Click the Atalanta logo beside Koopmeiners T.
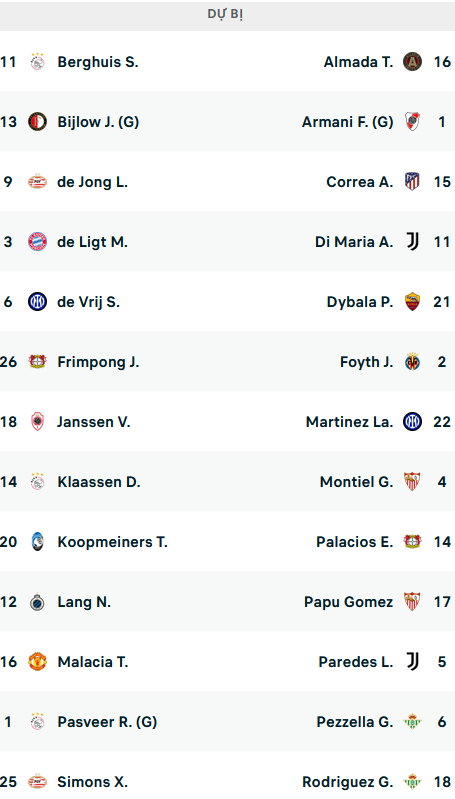Screen dimensions: 455x799 (37, 542)
